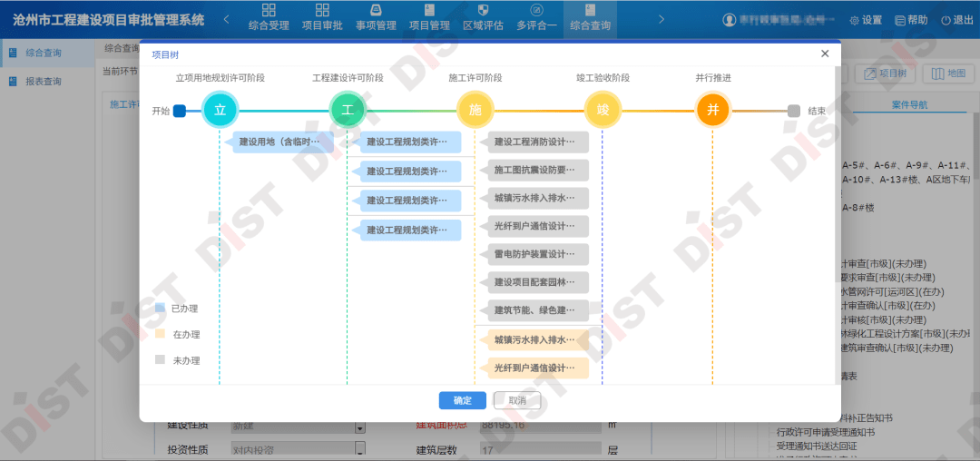Open 设置 settings gear
The width and height of the screenshot is (980, 461).
click(866, 20)
